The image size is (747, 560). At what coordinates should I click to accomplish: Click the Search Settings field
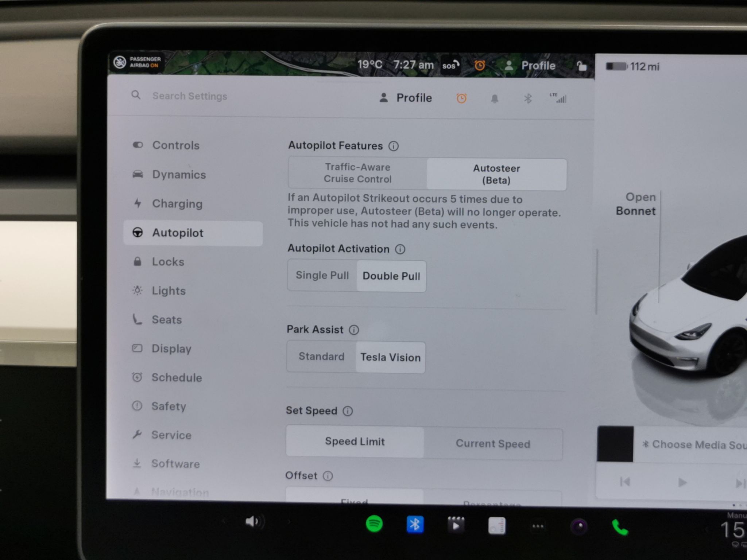(x=190, y=96)
